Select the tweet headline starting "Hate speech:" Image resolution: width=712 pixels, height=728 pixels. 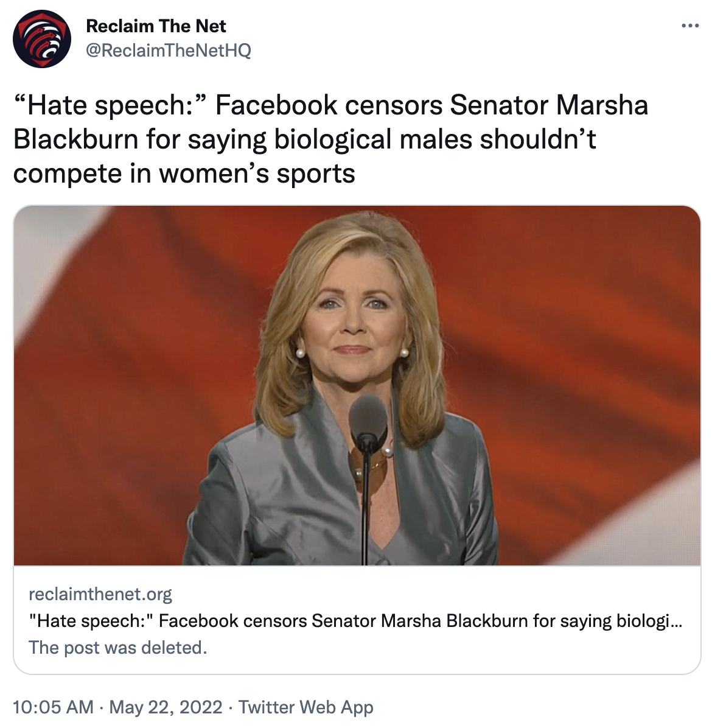click(x=330, y=139)
